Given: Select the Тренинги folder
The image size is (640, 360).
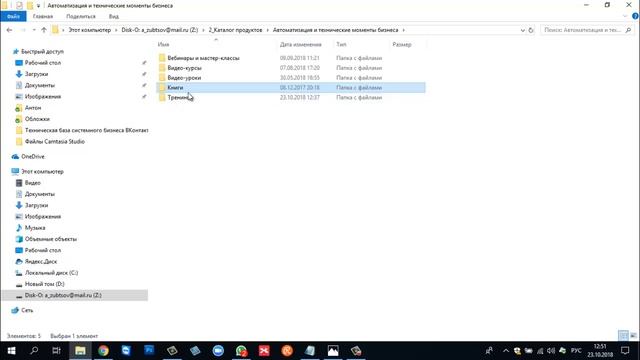Looking at the screenshot, I should click(180, 98).
